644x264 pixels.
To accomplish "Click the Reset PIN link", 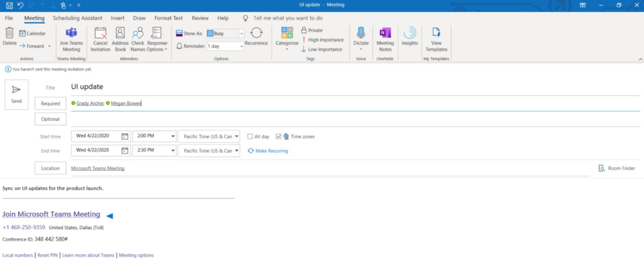I will pos(48,255).
